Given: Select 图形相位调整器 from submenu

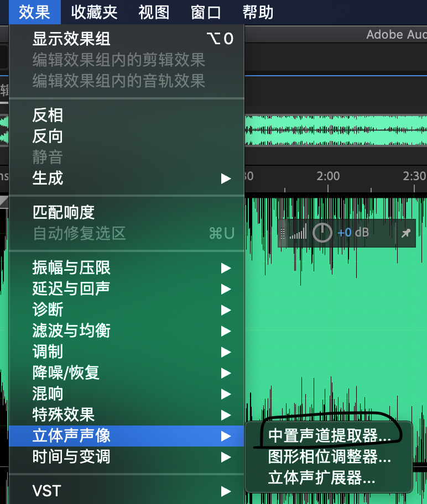Looking at the screenshot, I should [x=329, y=457].
